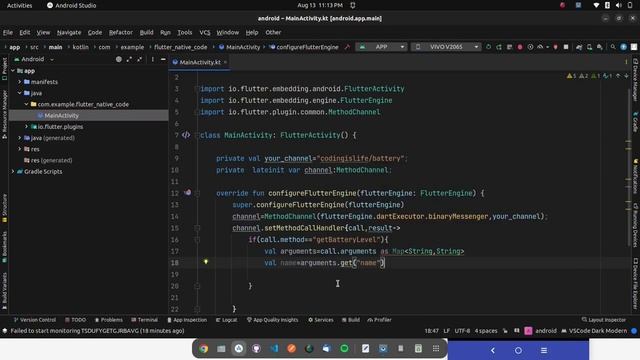This screenshot has width=640, height=360.
Task: Open the Layout Inspector tool window
Action: tap(604, 320)
